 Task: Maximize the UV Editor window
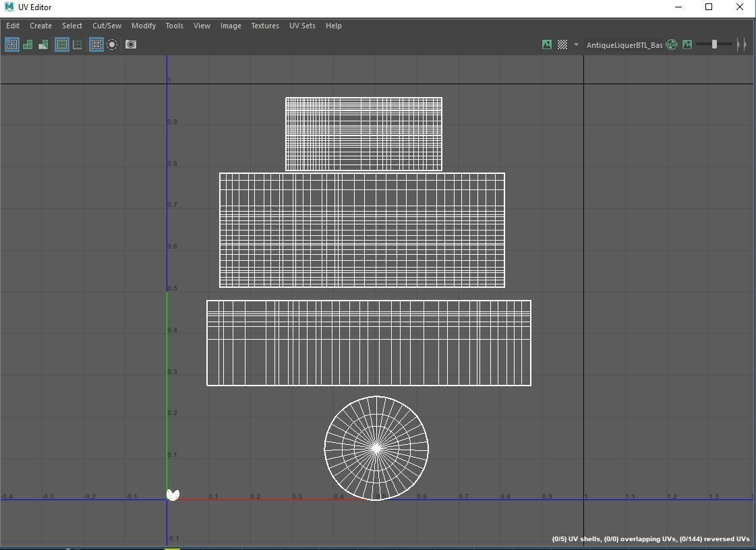pos(709,7)
